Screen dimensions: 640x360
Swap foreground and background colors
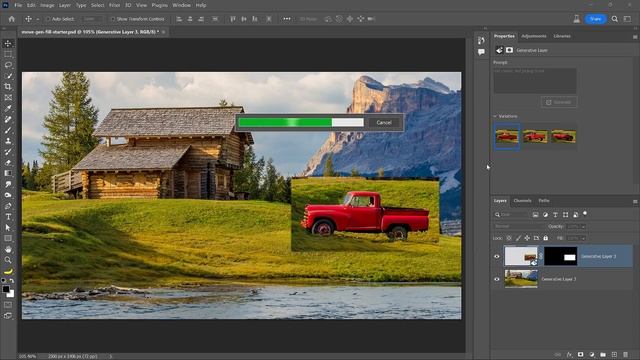[12, 281]
